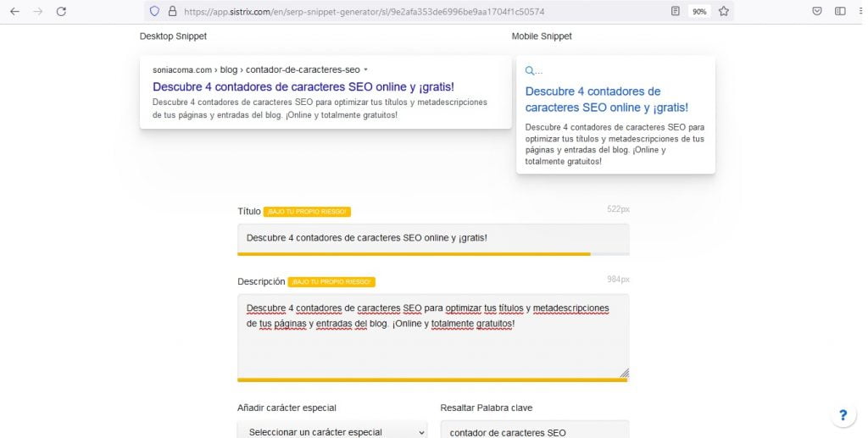Toggle reader view icon in address bar

point(676,12)
